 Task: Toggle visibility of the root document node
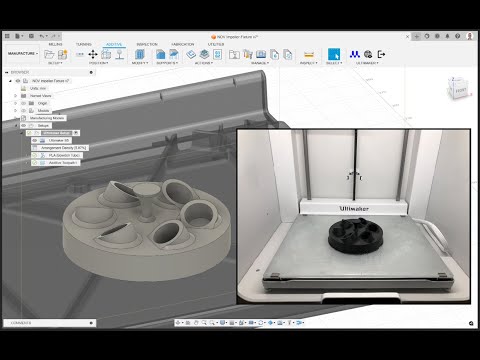[x=18, y=81]
